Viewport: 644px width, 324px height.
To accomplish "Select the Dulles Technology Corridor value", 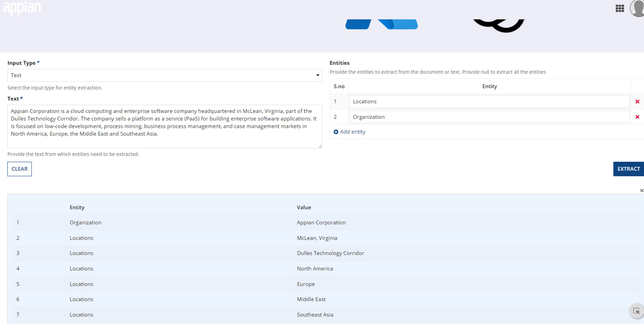I will click(330, 253).
